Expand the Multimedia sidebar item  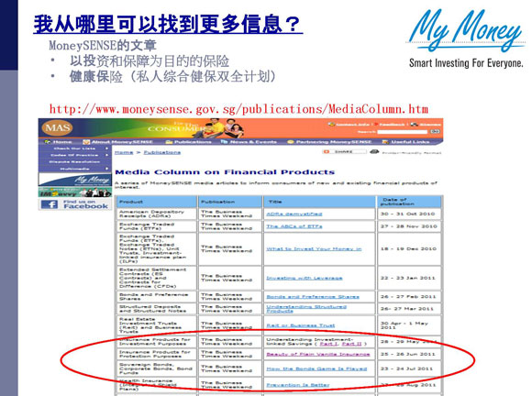point(74,169)
